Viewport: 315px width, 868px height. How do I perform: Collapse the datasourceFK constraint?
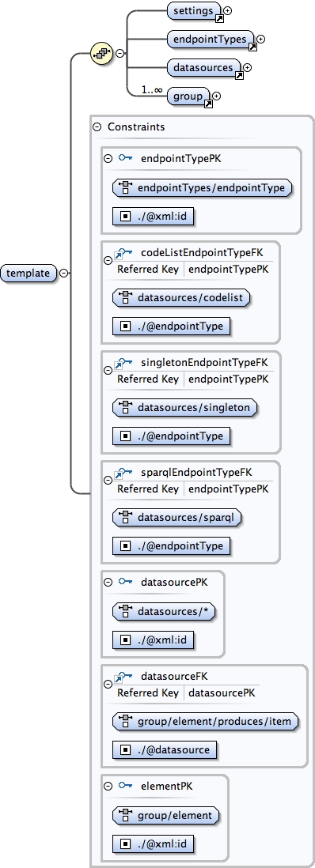point(108,685)
